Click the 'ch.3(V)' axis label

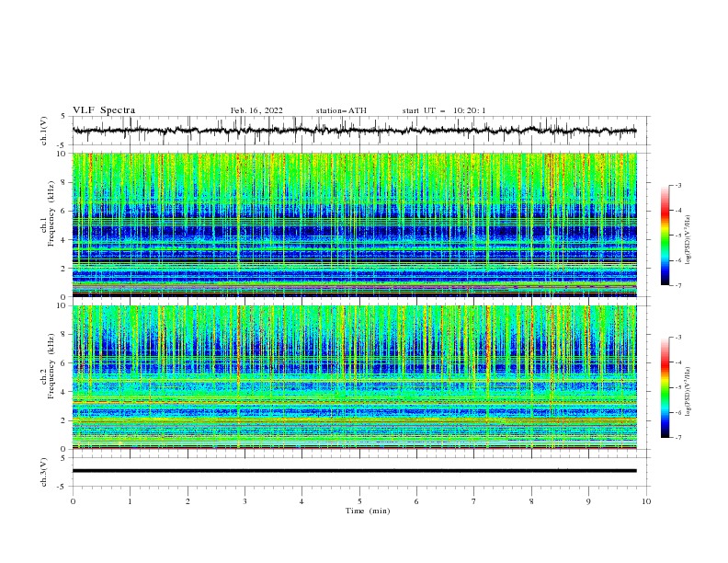(44, 472)
